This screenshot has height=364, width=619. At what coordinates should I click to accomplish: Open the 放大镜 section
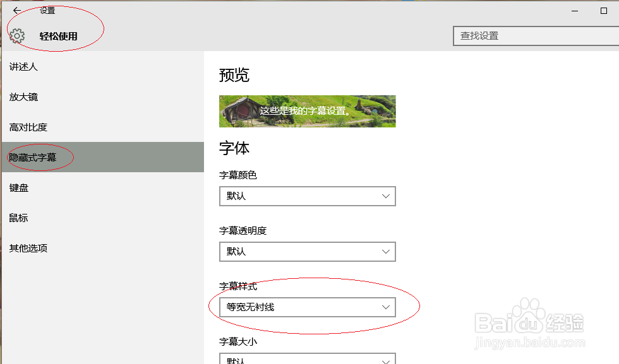click(102, 97)
